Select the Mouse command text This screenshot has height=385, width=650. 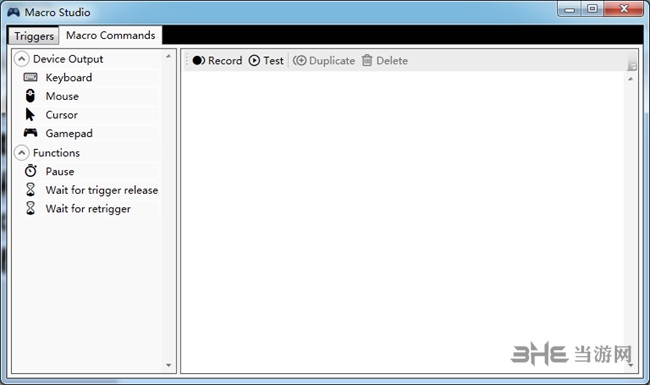[x=62, y=96]
